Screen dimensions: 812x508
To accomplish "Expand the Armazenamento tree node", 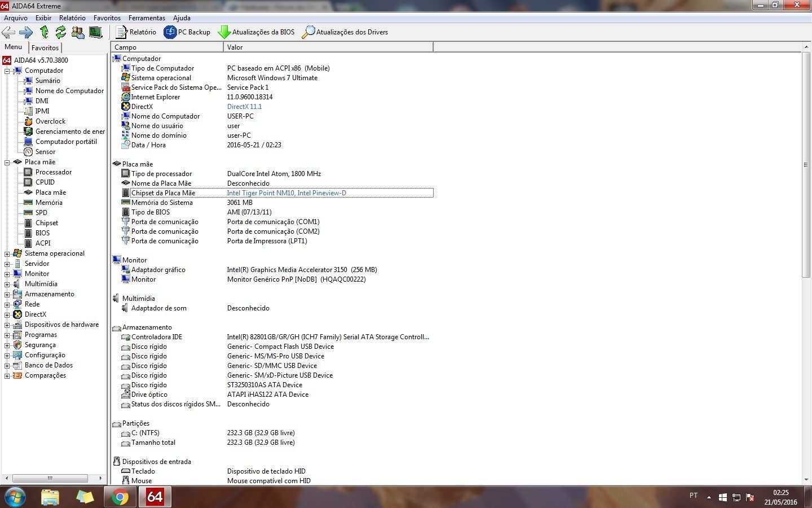I will click(x=7, y=294).
